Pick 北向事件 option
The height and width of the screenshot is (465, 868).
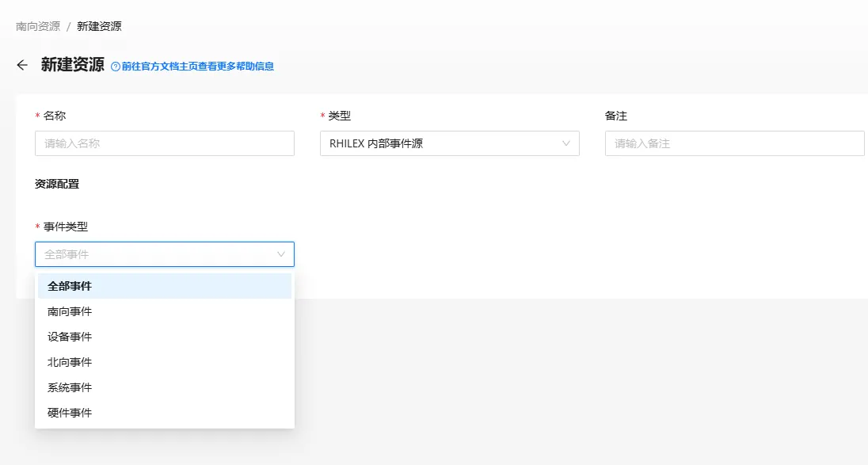coord(165,362)
